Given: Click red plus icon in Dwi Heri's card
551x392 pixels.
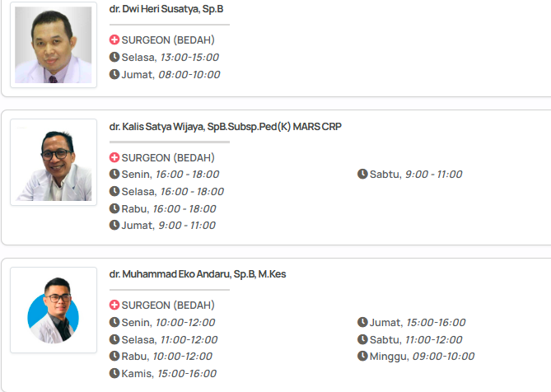Looking at the screenshot, I should [x=114, y=40].
